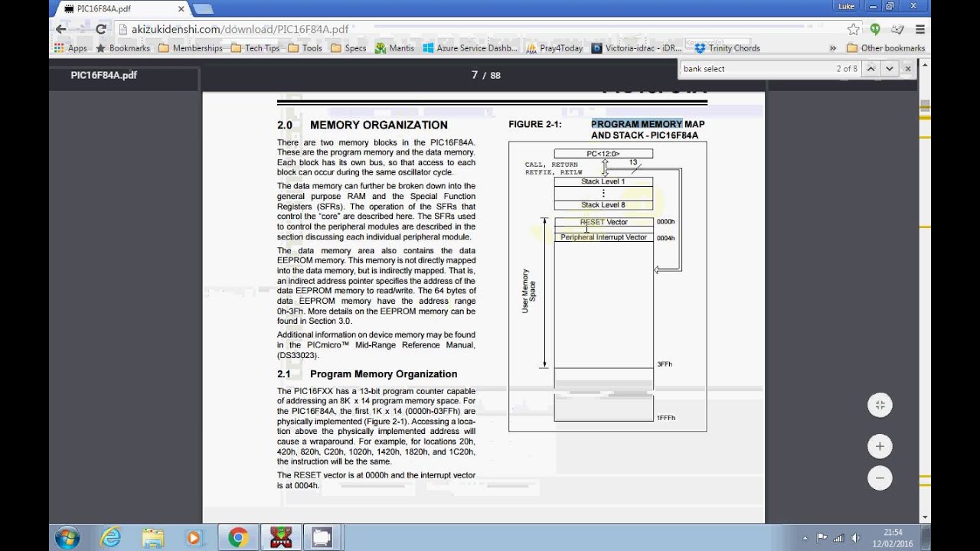Open Windows Explorer from the taskbar
This screenshot has height=551, width=980.
click(x=152, y=537)
